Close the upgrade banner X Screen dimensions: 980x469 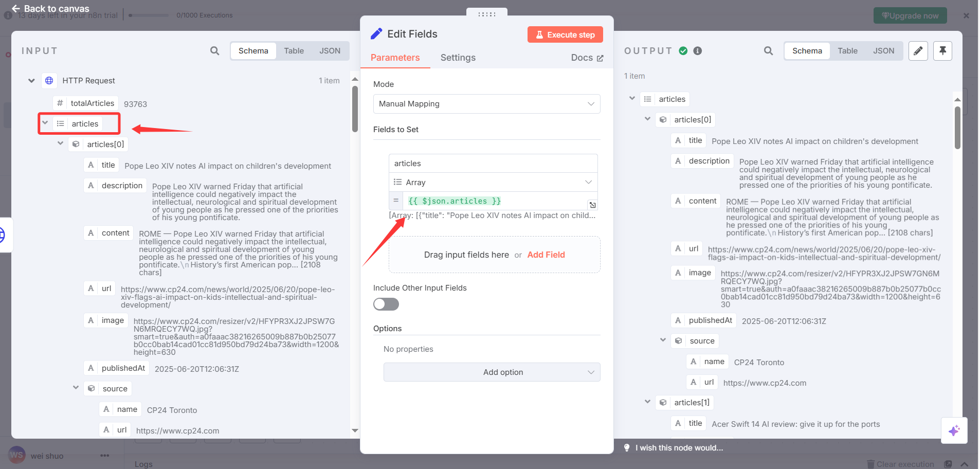tap(966, 15)
